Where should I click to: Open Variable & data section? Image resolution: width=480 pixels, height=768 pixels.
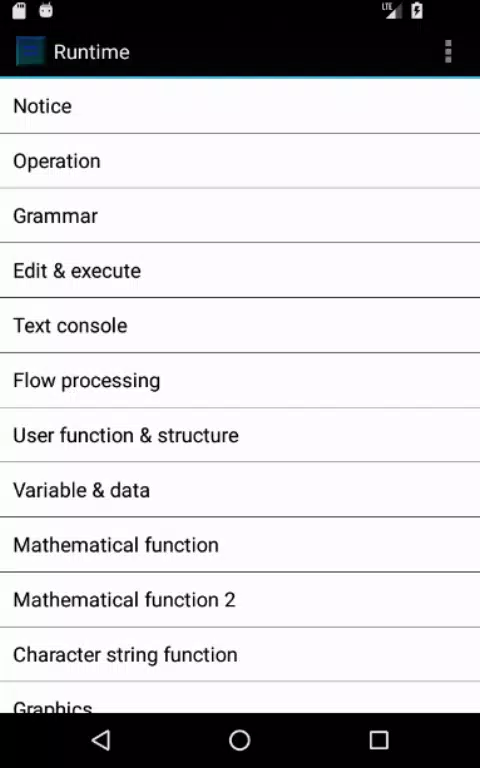(240, 490)
